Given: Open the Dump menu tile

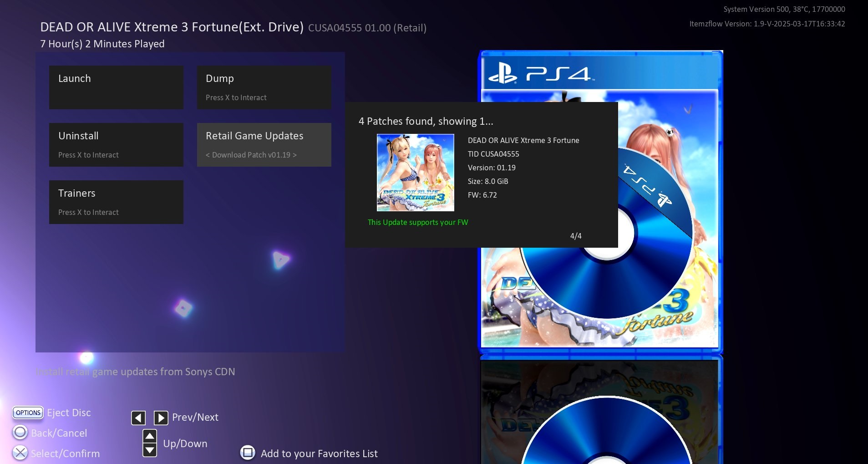Looking at the screenshot, I should pyautogui.click(x=264, y=87).
